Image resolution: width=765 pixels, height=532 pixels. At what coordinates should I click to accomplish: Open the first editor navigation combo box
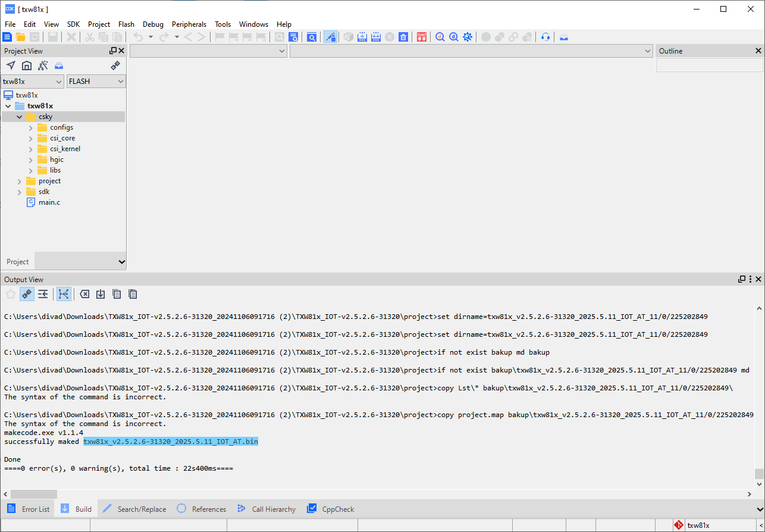point(209,51)
